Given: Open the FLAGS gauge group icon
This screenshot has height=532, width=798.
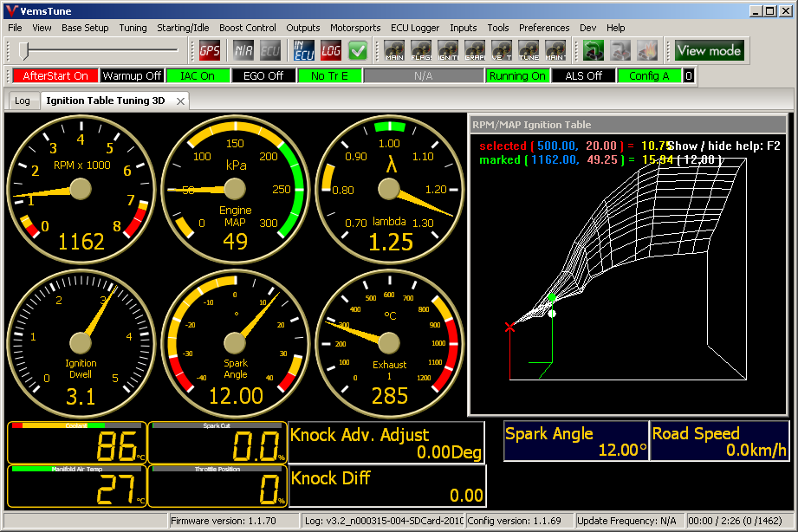Looking at the screenshot, I should [x=421, y=50].
